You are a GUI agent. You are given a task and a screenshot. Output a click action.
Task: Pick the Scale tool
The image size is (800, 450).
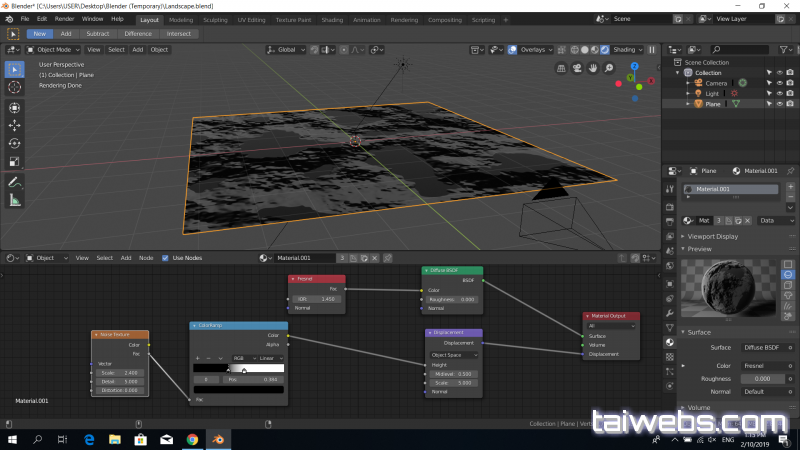(x=14, y=161)
